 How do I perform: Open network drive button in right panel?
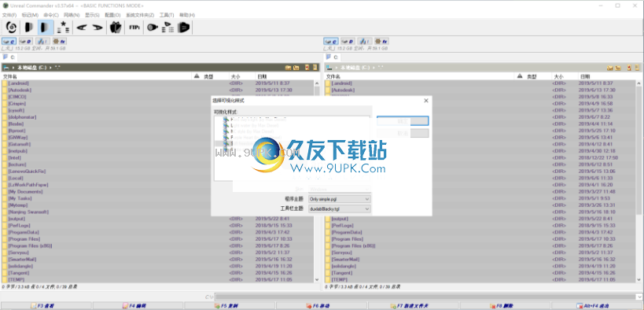(x=365, y=42)
